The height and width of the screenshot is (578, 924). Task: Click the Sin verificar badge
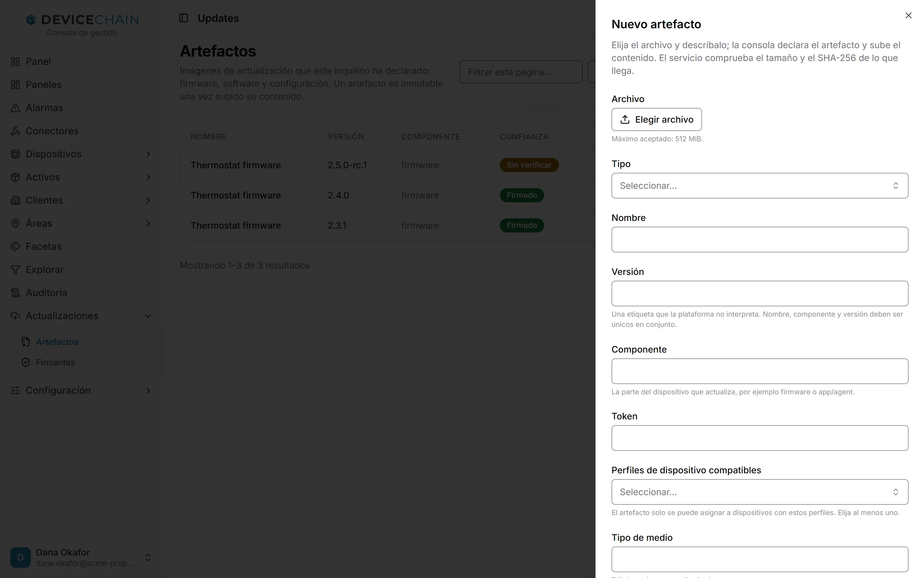(529, 165)
